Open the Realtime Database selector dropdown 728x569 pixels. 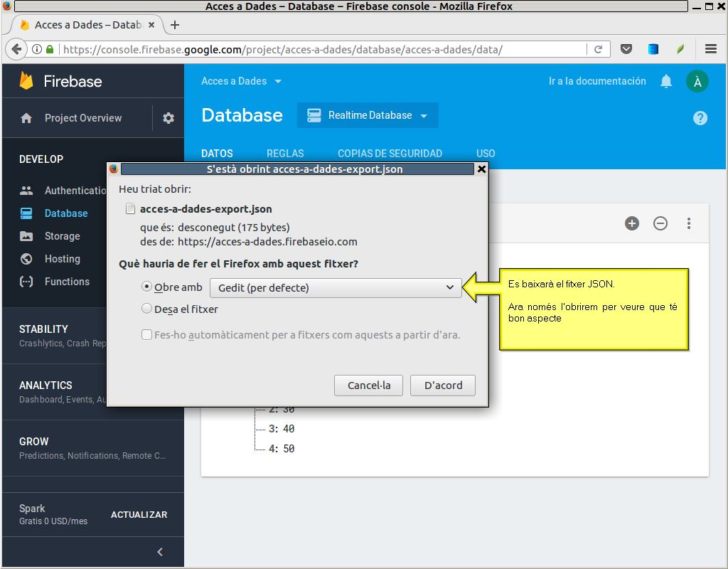pyautogui.click(x=368, y=115)
